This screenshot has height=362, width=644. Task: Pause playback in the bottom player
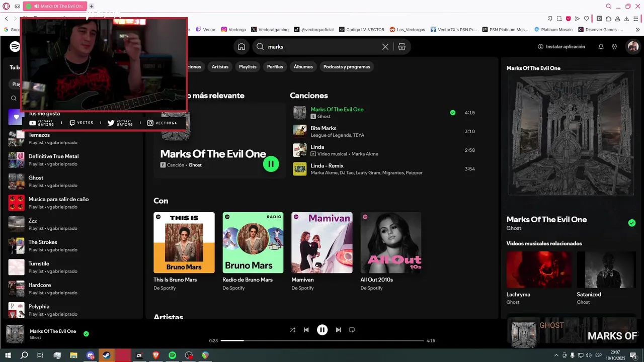(x=322, y=330)
